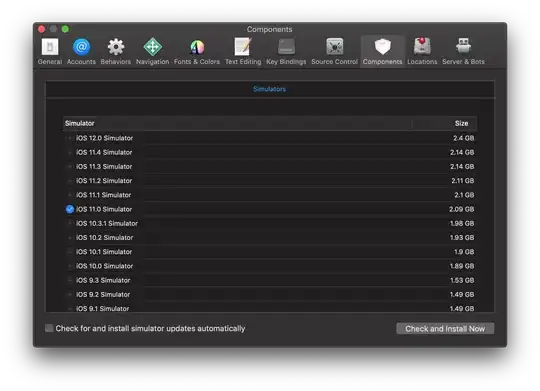Toggle the iOS 11.0 Simulator checkmark

[70, 209]
